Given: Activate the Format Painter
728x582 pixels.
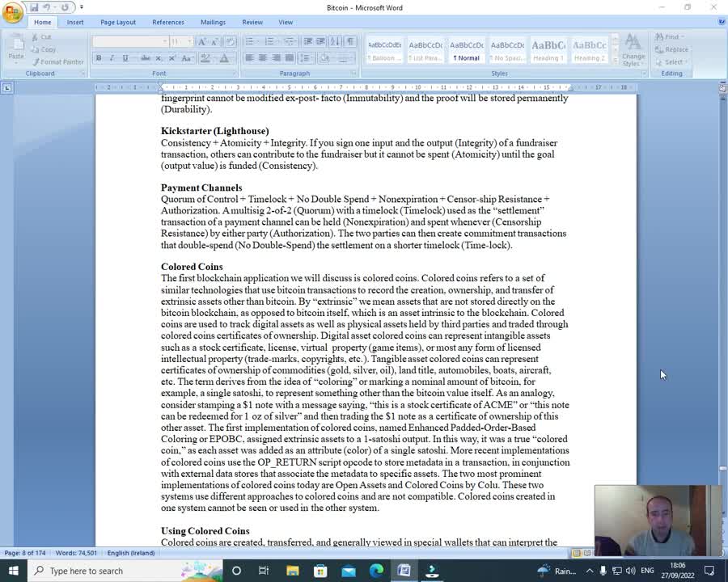Looking at the screenshot, I should 58,61.
